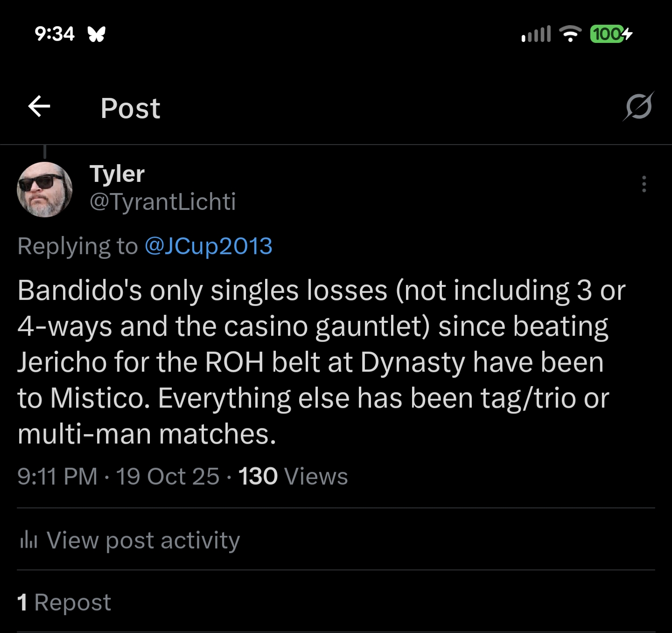Open the three-dot more options menu
This screenshot has height=633, width=672.
[x=644, y=184]
